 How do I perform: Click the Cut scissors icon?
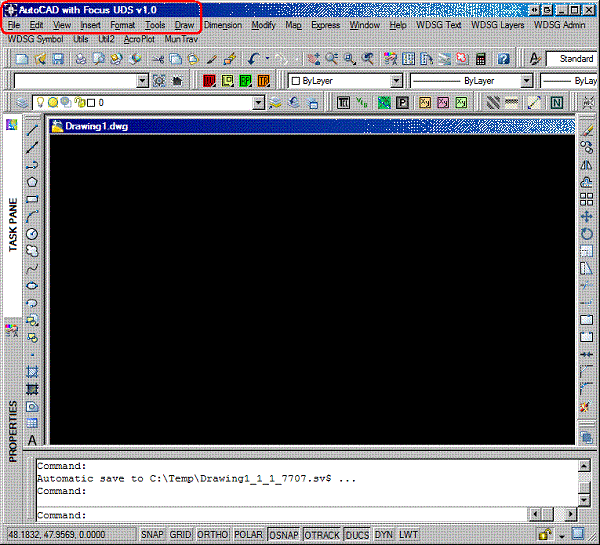point(157,59)
